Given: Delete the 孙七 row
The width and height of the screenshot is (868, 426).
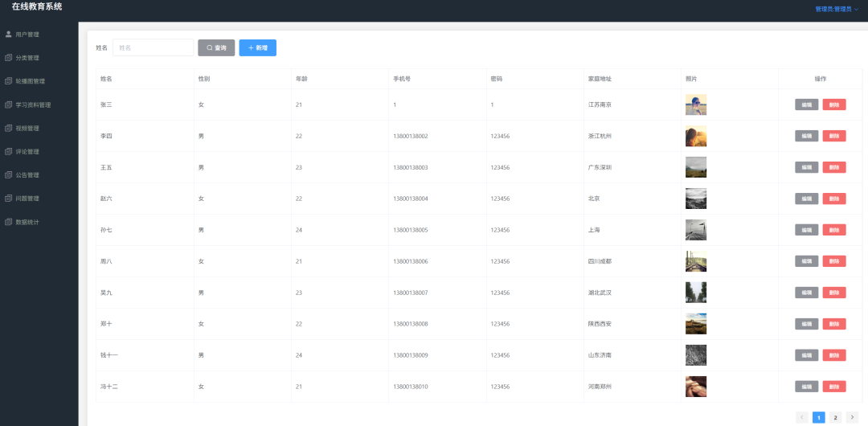Looking at the screenshot, I should 834,230.
